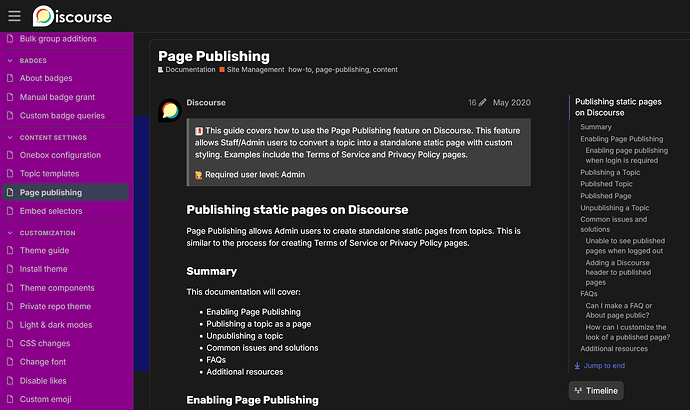Click the orange Site Management category square

pyautogui.click(x=222, y=70)
